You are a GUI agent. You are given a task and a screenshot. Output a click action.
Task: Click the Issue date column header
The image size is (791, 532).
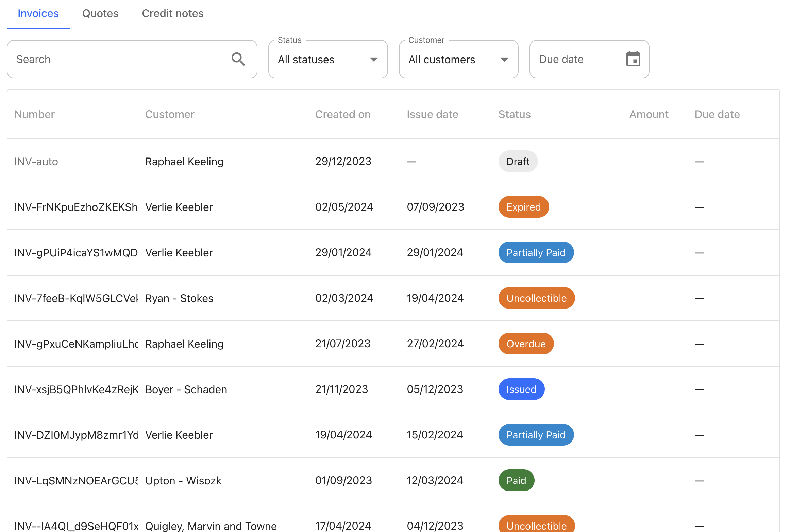pos(433,114)
